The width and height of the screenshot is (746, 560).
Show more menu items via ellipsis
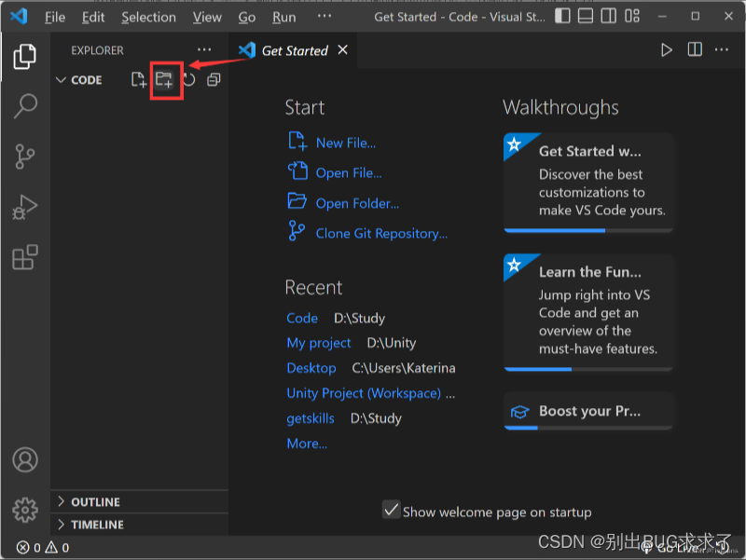tap(325, 16)
